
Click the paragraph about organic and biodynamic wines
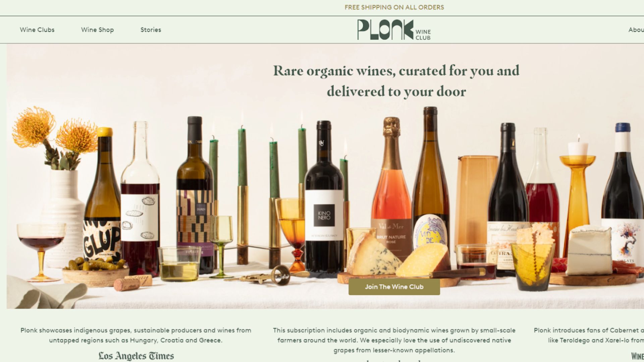(x=394, y=340)
